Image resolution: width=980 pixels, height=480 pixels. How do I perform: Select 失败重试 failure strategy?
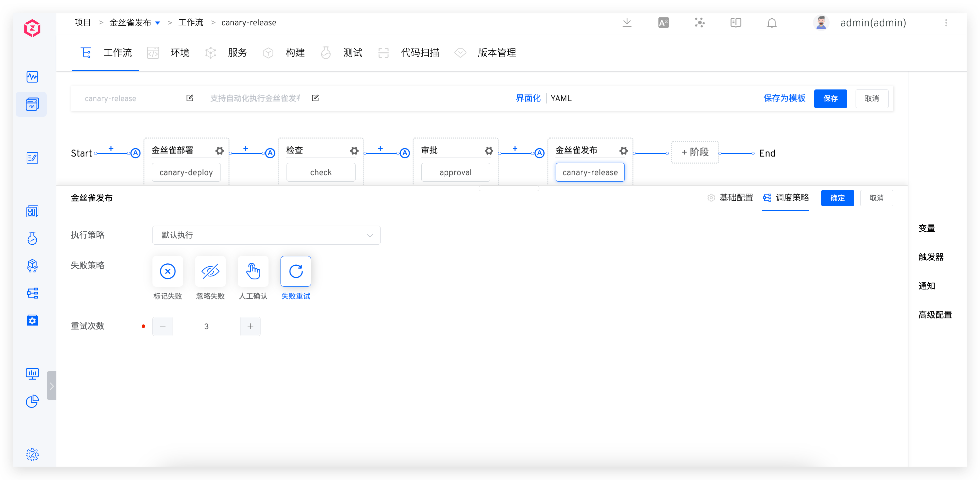click(x=296, y=271)
